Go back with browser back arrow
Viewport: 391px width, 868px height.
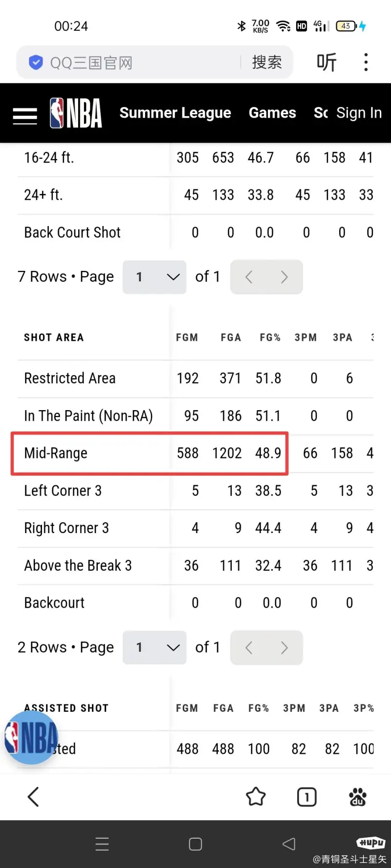click(33, 797)
